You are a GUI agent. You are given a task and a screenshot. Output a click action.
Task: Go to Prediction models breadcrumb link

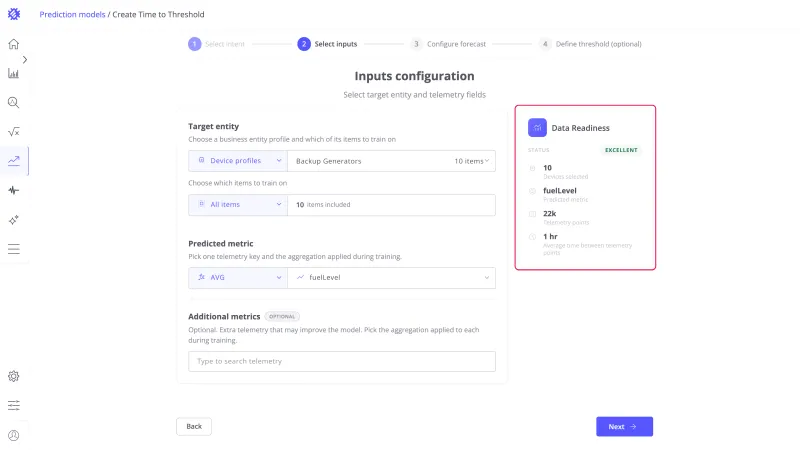(x=72, y=14)
